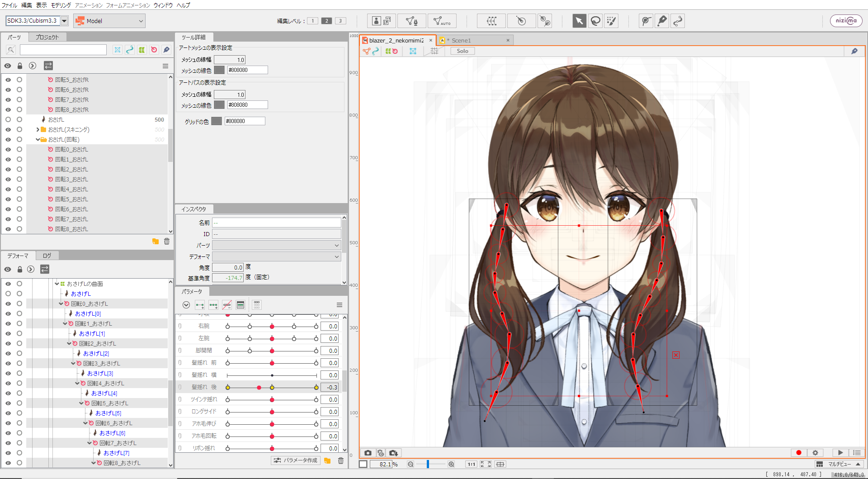Add three keys to selected parameter

213,305
